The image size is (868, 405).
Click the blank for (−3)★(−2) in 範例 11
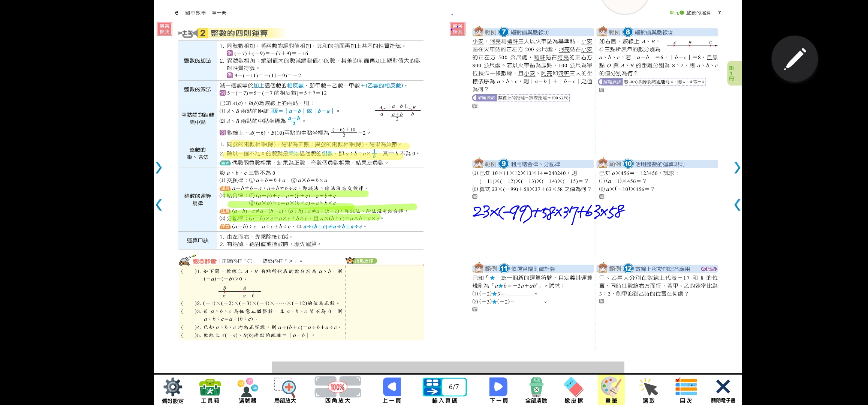(529, 302)
